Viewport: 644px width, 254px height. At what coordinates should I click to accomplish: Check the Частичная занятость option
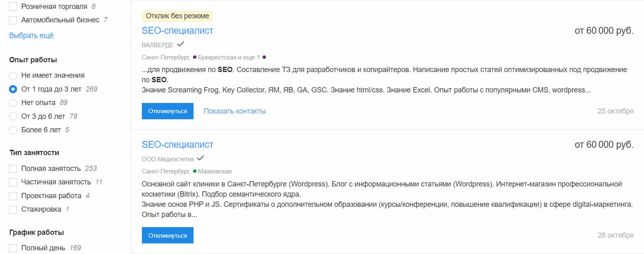[x=13, y=182]
